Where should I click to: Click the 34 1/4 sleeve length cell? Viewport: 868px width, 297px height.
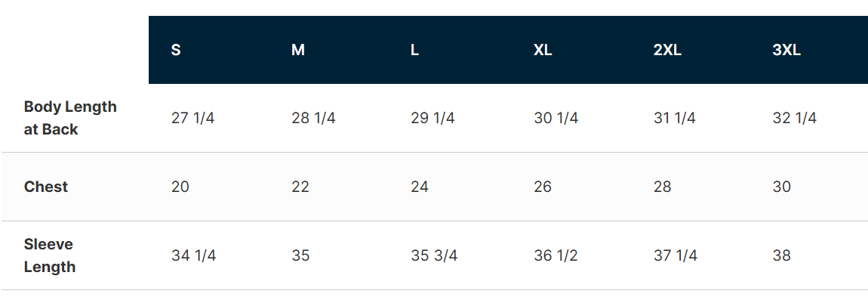tap(194, 255)
